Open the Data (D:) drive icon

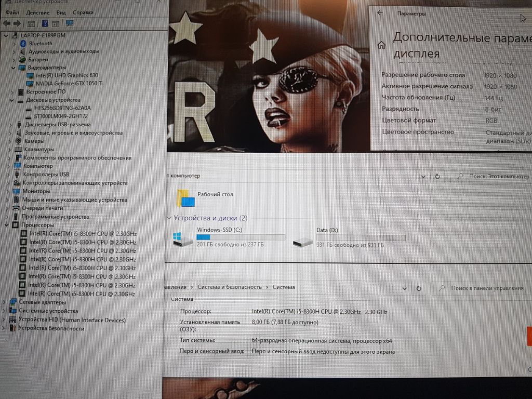click(x=302, y=240)
